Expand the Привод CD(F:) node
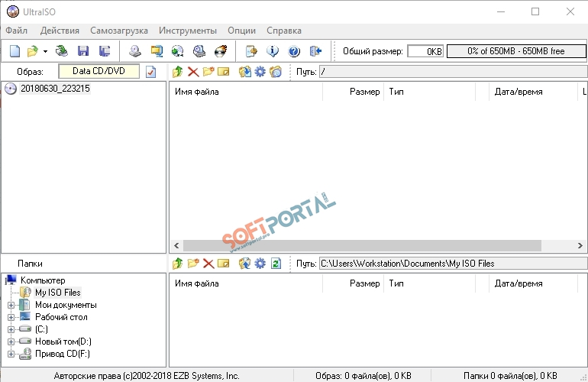Screen dimensions: 588x382 [x=11, y=354]
